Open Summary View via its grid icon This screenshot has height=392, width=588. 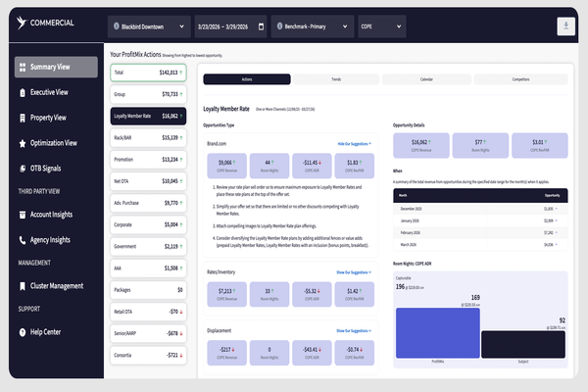pos(21,67)
